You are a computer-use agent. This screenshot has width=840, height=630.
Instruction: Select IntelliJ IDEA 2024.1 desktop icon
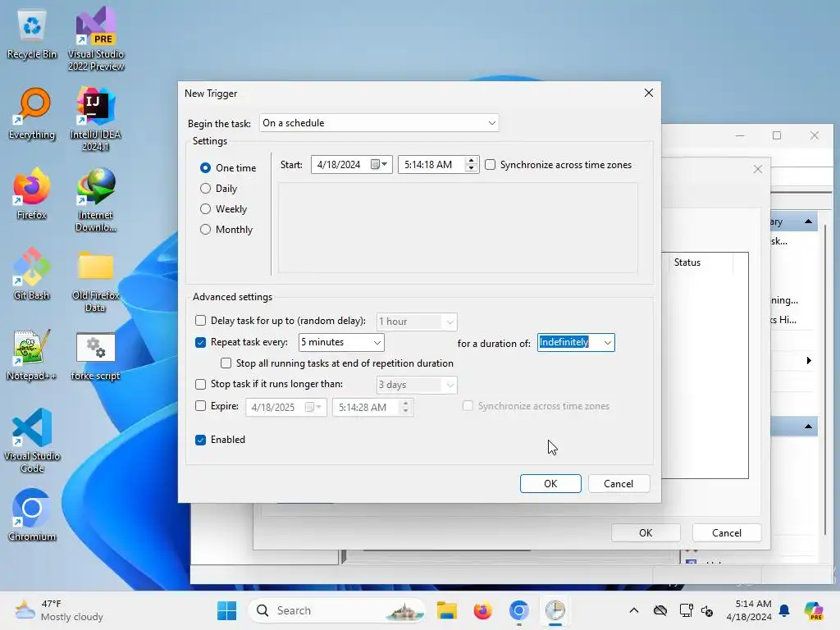click(x=96, y=119)
